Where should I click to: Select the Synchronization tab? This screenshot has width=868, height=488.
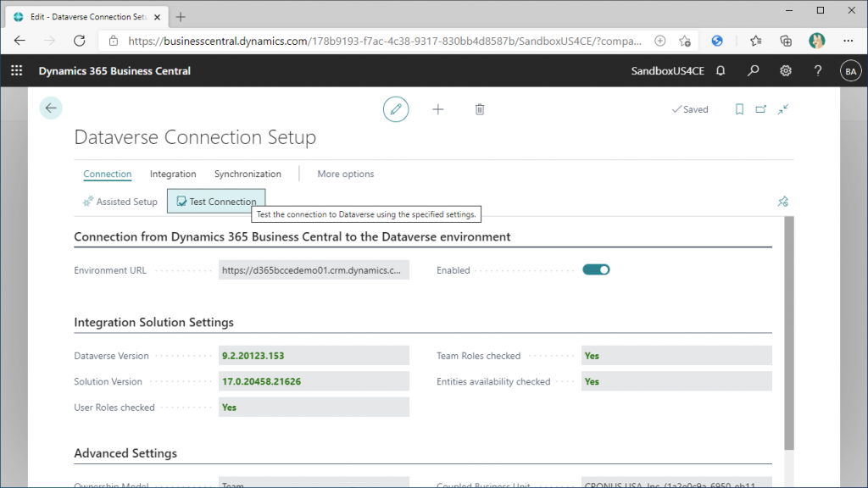click(248, 174)
